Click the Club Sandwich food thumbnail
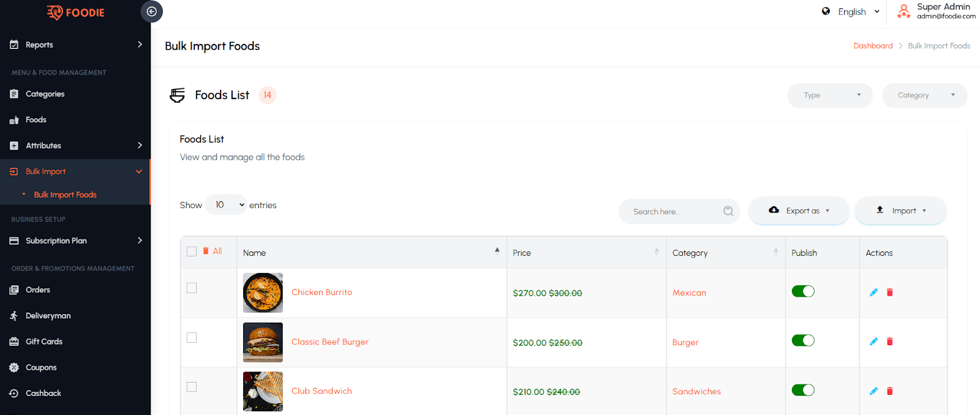Image resolution: width=980 pixels, height=415 pixels. (263, 391)
